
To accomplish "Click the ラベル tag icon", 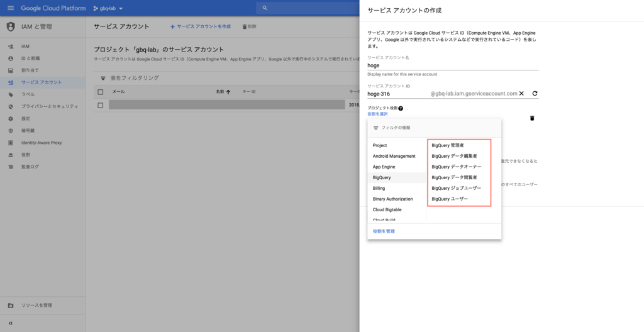I will click(x=11, y=94).
